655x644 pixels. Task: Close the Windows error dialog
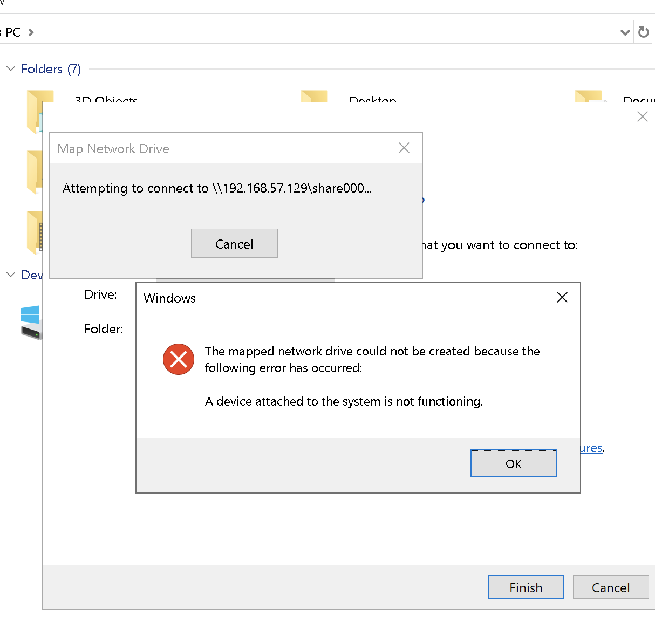tap(562, 297)
